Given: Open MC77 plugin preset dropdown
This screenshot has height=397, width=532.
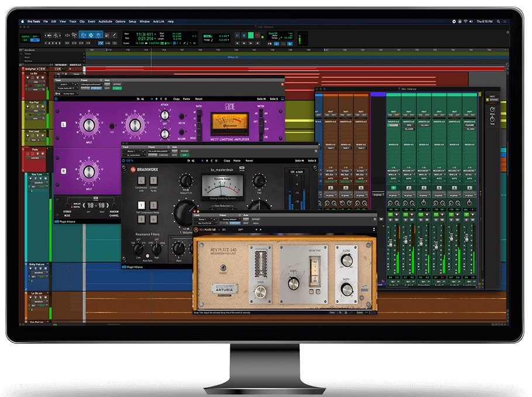Looking at the screenshot, I should [91, 84].
